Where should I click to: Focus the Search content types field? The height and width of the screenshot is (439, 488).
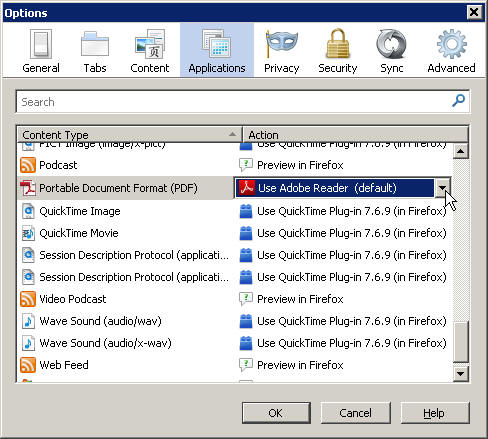pyautogui.click(x=235, y=102)
